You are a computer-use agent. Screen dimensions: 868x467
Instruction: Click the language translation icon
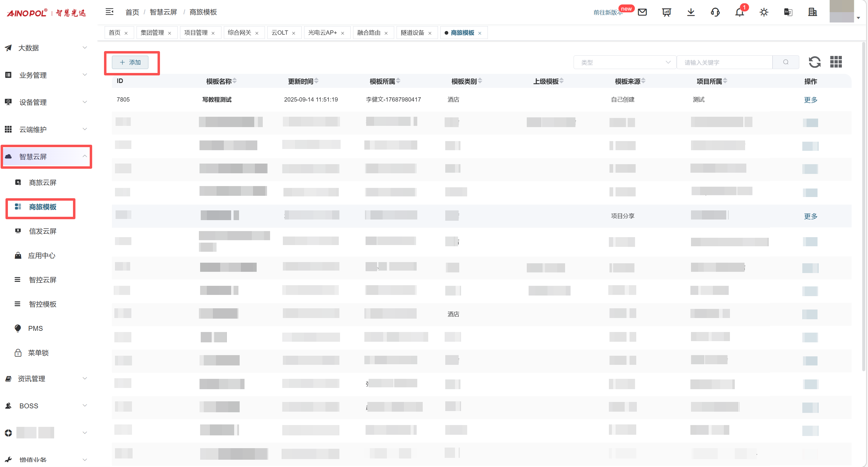(788, 12)
